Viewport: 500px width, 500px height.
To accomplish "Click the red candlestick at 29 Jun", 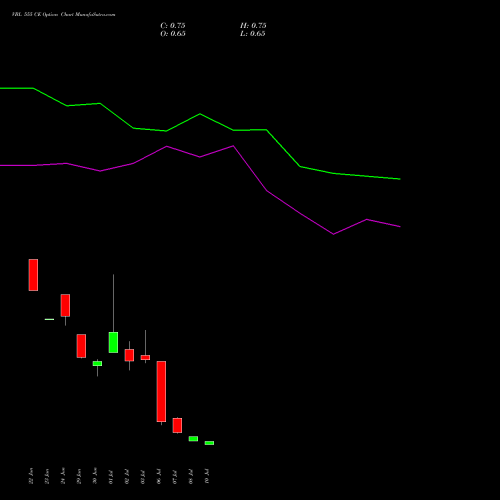I will click(x=81, y=346).
